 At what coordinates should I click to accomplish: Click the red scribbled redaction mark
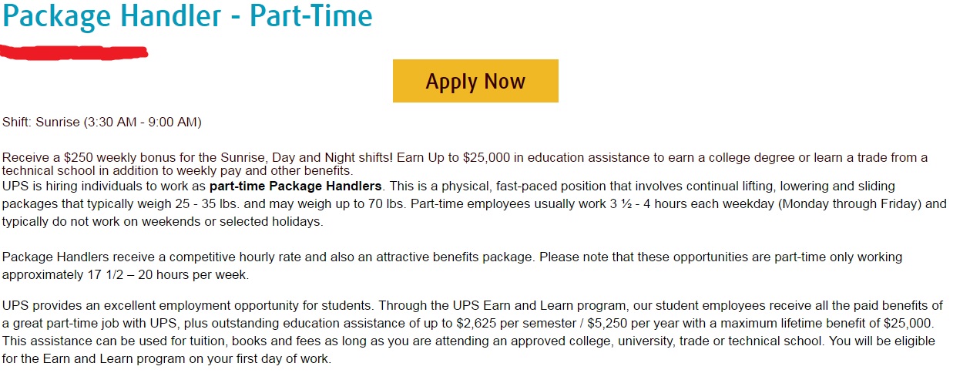(x=75, y=52)
